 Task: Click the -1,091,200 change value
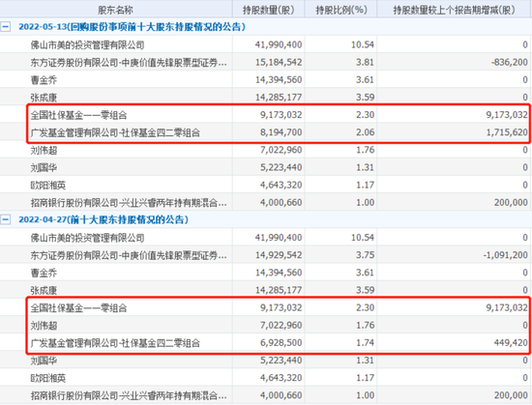pyautogui.click(x=506, y=255)
